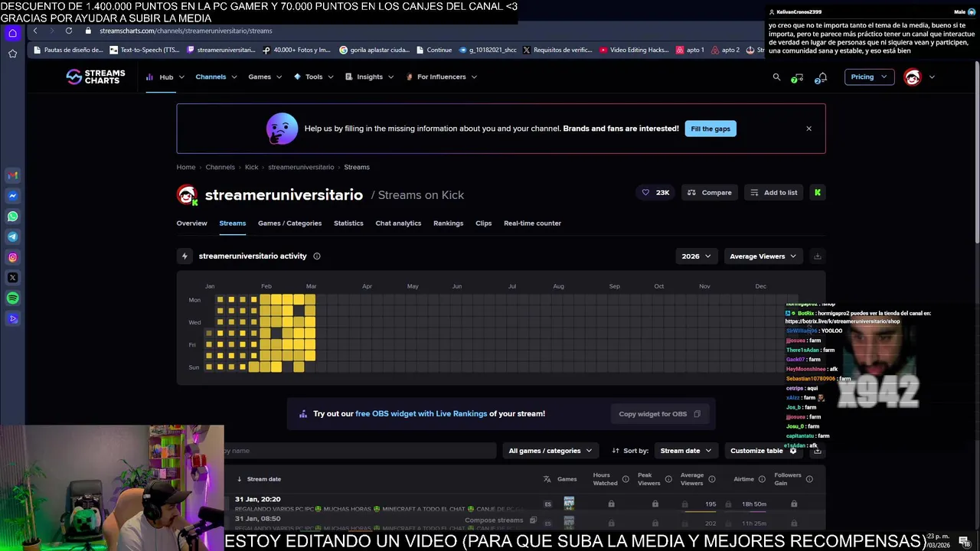Screen dimensions: 980x551
Task: Click Copy widget for OBS button
Action: click(659, 414)
